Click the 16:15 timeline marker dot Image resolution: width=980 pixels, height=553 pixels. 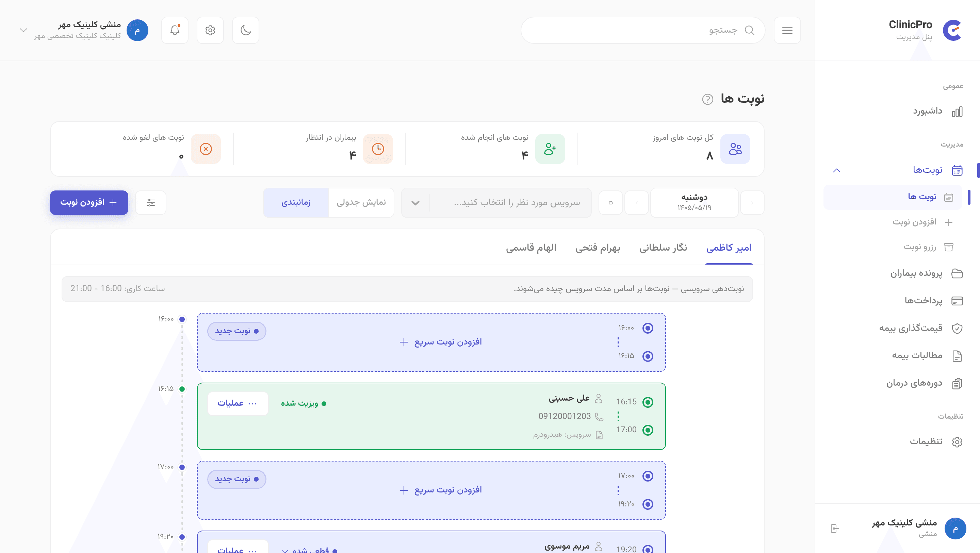point(182,389)
